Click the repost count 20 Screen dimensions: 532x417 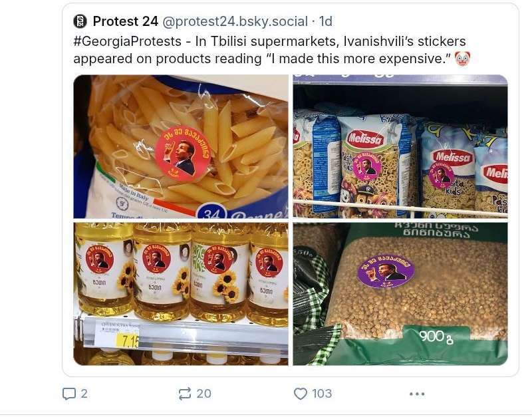pyautogui.click(x=203, y=394)
